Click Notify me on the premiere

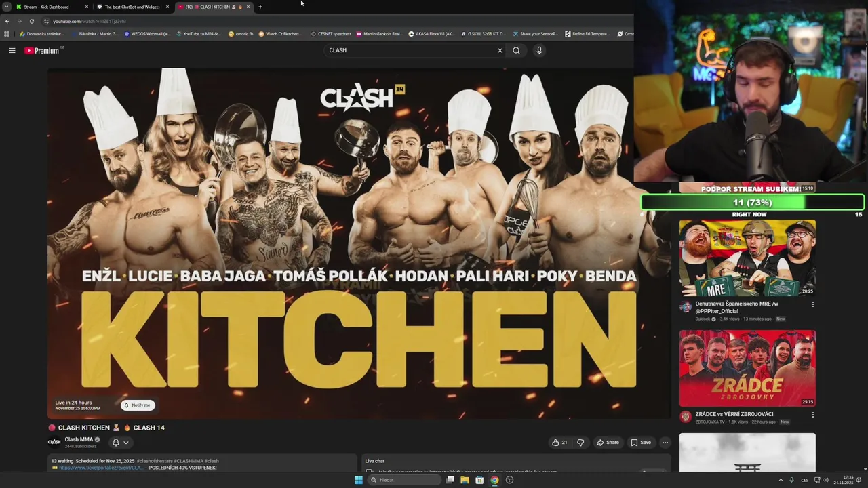pyautogui.click(x=138, y=405)
